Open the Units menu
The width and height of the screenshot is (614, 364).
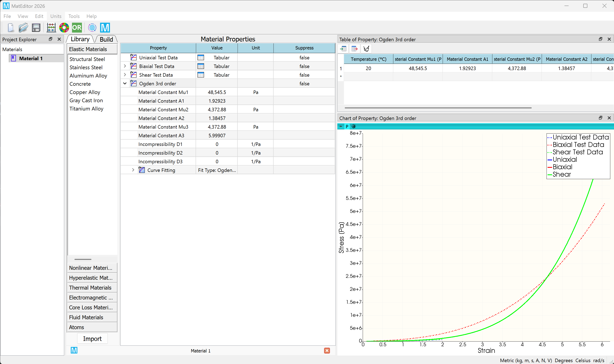[x=56, y=16]
